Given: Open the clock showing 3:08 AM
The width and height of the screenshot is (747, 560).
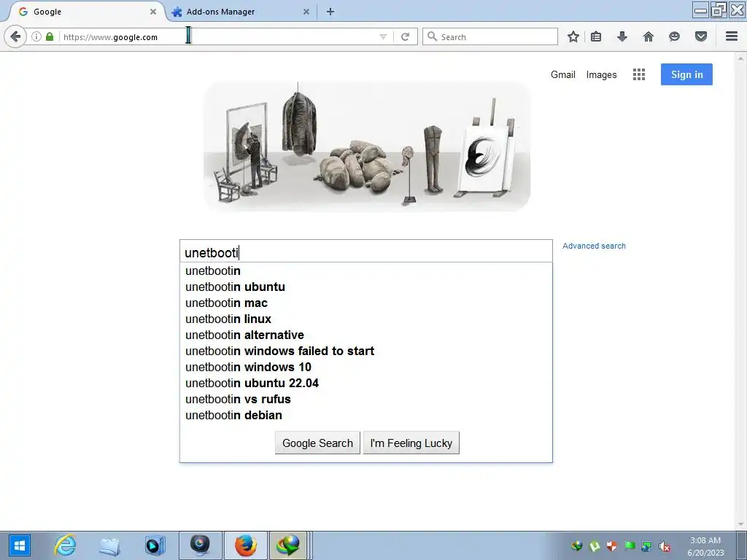Looking at the screenshot, I should click(x=705, y=546).
